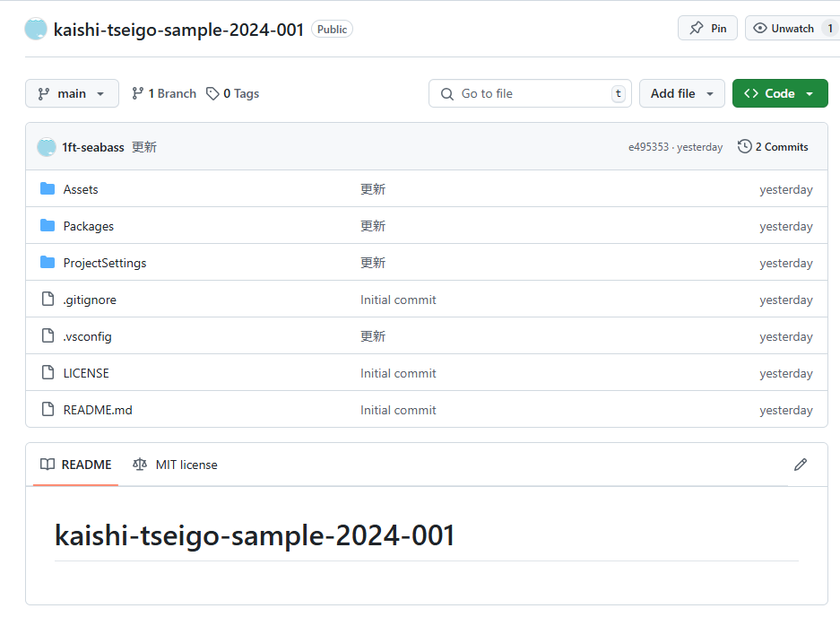Screen dimensions: 840x617
Task: Open the LICENSE file link
Action: click(86, 373)
